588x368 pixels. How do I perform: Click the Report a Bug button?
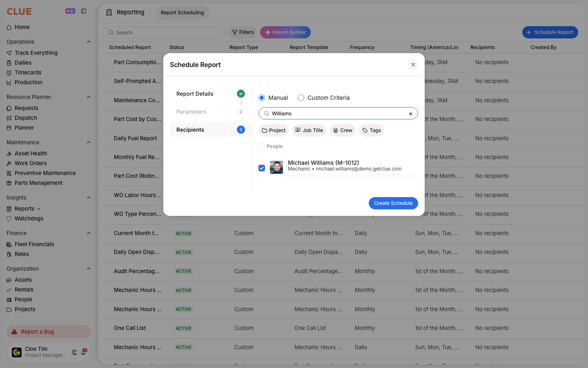click(49, 332)
